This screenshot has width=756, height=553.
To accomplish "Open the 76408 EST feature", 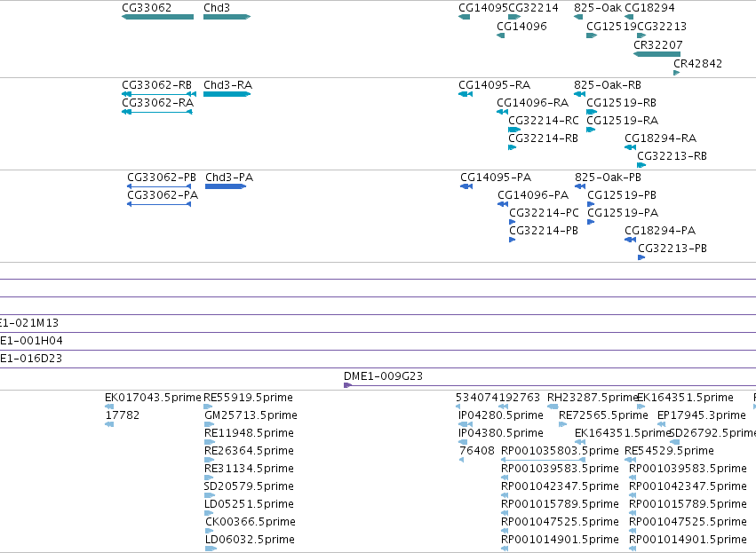I will [461, 460].
